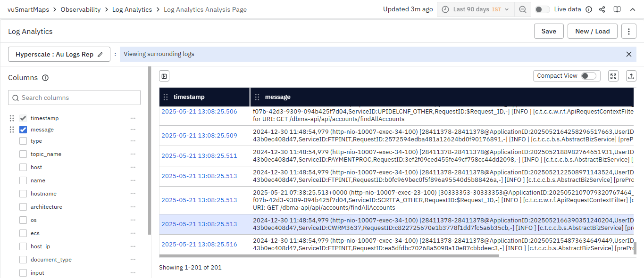Open the three-dot menu next to New / Load
The width and height of the screenshot is (644, 278).
628,32
